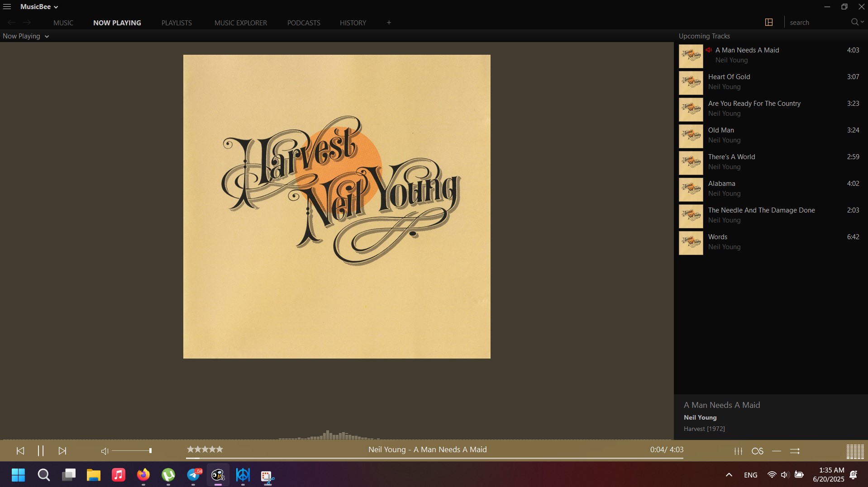The width and height of the screenshot is (868, 487).
Task: Mute with the speaker volume icon
Action: (x=105, y=451)
